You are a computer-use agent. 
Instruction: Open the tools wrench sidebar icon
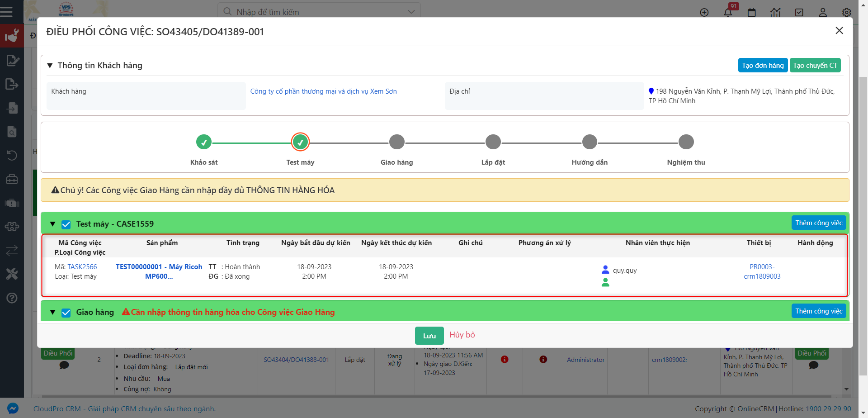click(x=12, y=274)
